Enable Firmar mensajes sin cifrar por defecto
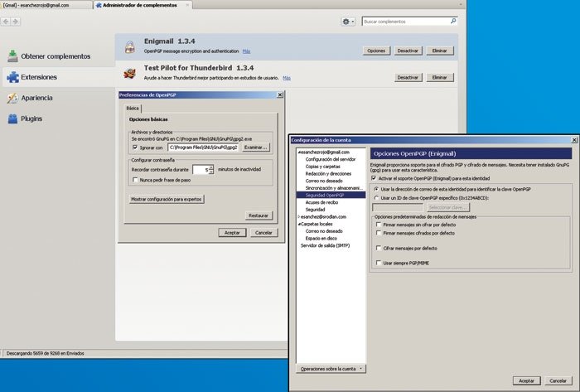580x392 pixels. 379,225
